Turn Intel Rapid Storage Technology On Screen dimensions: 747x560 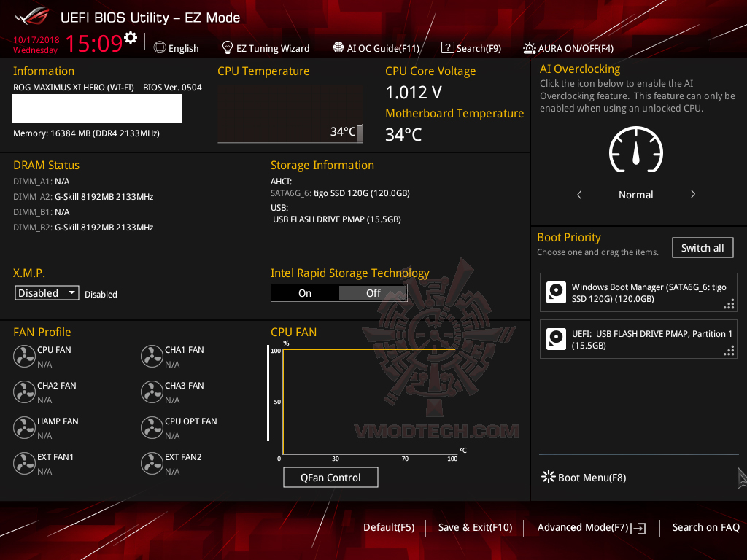(x=305, y=293)
